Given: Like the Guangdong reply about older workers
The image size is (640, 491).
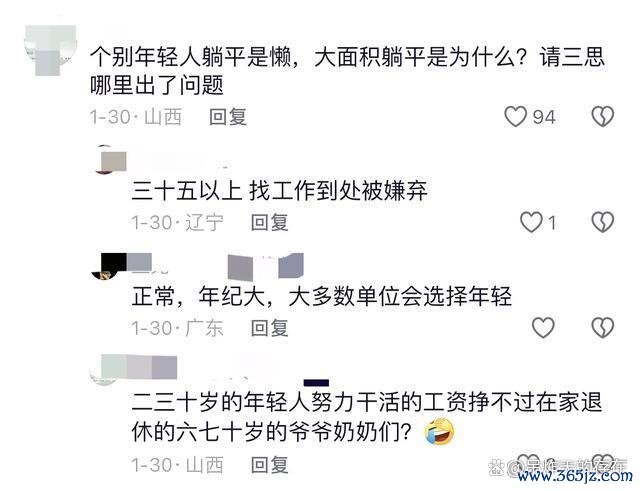Looking at the screenshot, I should [x=543, y=328].
